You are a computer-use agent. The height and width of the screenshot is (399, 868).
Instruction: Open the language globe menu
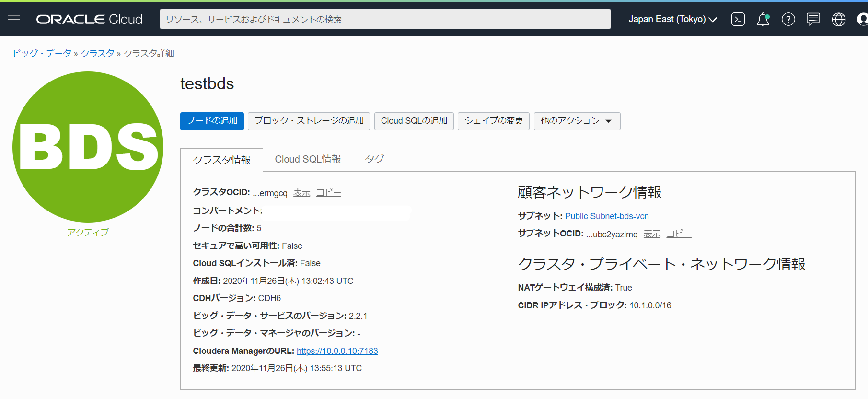point(838,19)
